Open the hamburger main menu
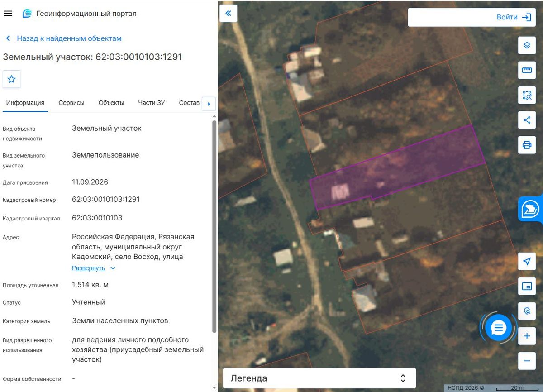The width and height of the screenshot is (543, 392). click(8, 14)
